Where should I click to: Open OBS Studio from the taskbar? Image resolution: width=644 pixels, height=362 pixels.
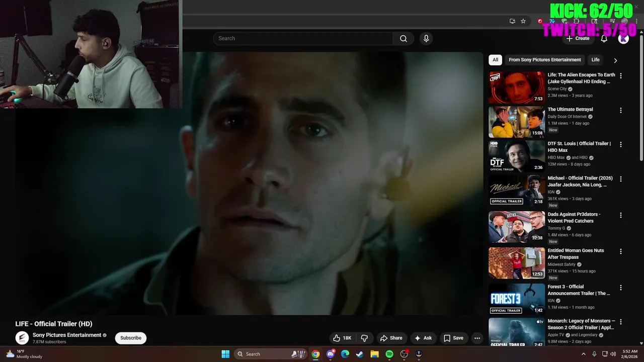click(x=404, y=354)
